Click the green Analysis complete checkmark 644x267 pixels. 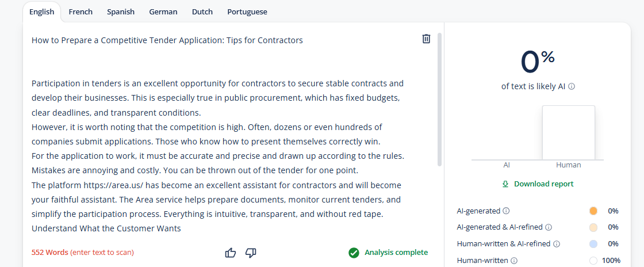(354, 253)
